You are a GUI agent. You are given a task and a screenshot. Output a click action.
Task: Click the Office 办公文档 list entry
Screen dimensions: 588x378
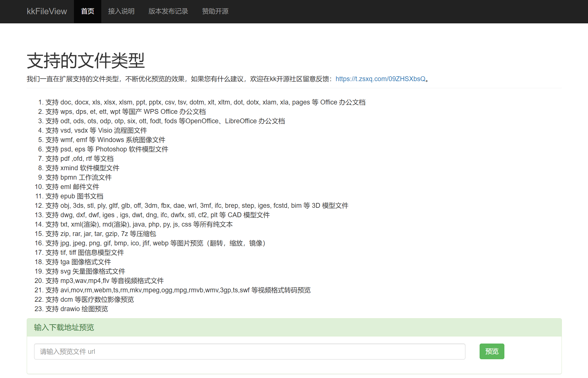pos(205,102)
